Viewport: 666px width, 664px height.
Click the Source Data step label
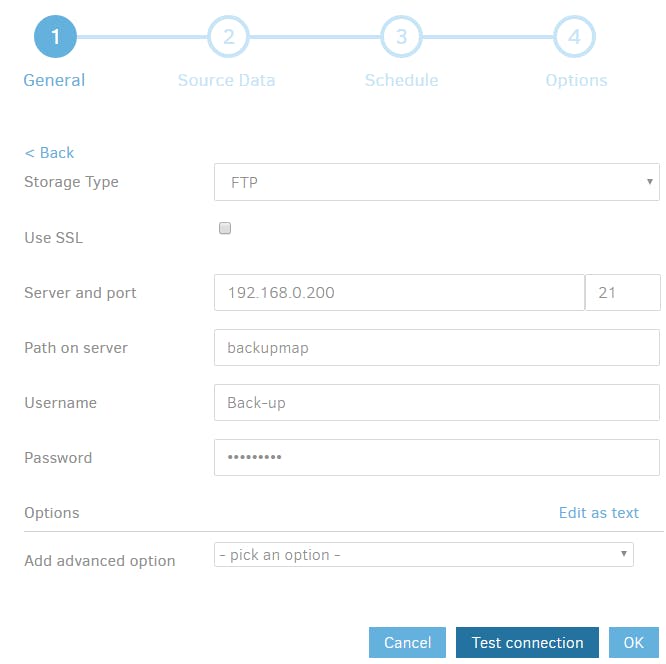(x=226, y=80)
